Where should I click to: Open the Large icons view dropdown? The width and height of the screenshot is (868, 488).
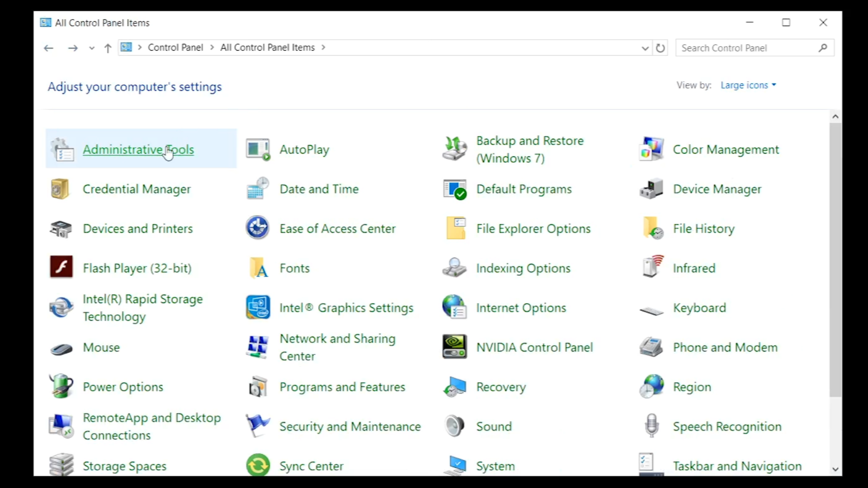click(x=748, y=85)
